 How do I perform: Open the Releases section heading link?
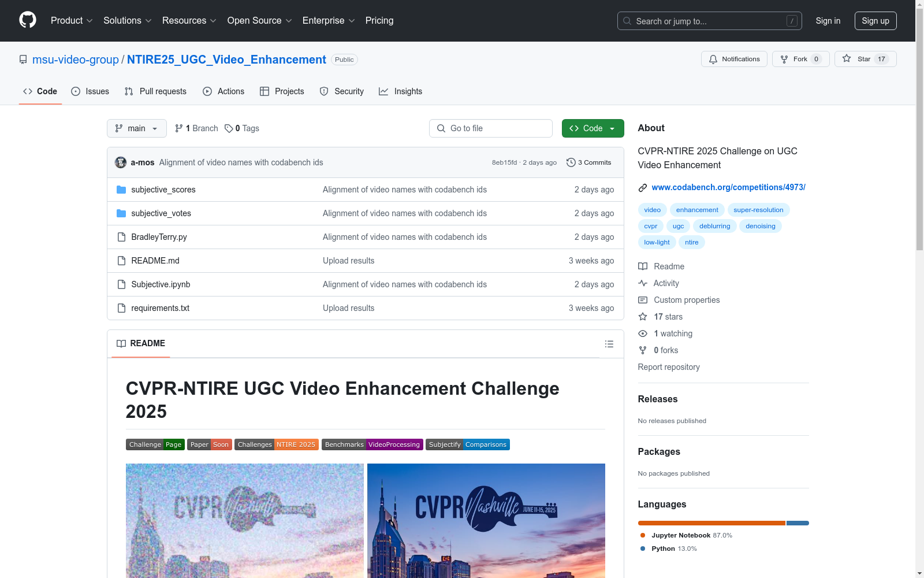click(658, 399)
